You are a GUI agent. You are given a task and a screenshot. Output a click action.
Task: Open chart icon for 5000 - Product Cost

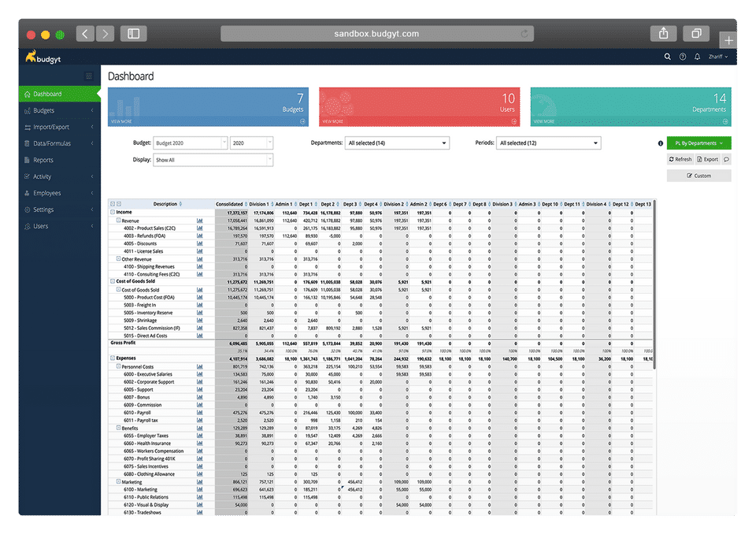coord(199,298)
